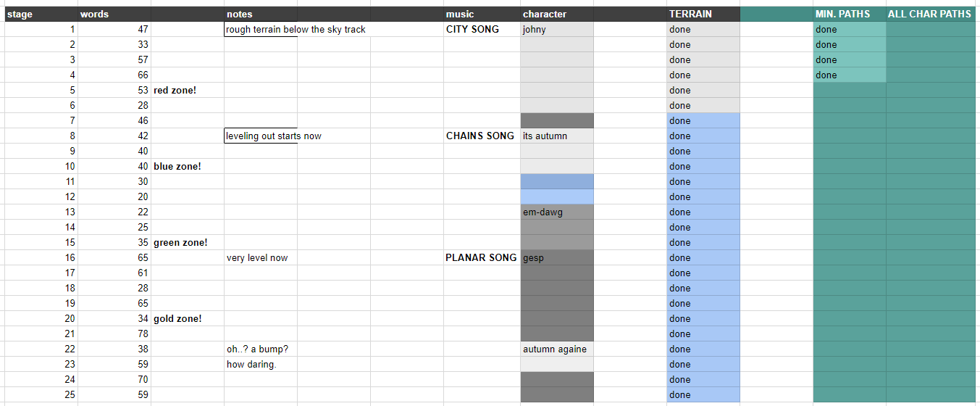Click the "its autumn" character cell
The width and height of the screenshot is (980, 406).
pos(556,136)
